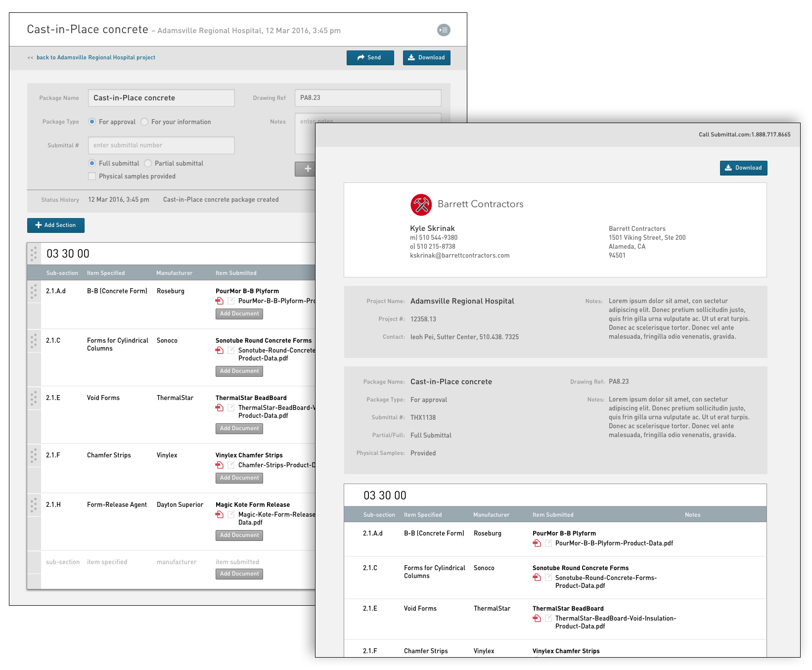Add a document to PourMor B-B Plyform
The height and width of the screenshot is (670, 812).
click(x=239, y=314)
